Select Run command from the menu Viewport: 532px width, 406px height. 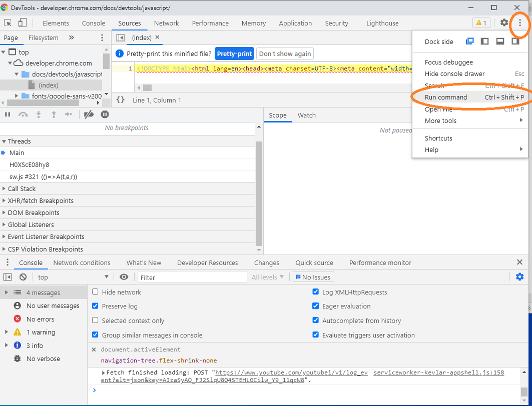pyautogui.click(x=446, y=97)
